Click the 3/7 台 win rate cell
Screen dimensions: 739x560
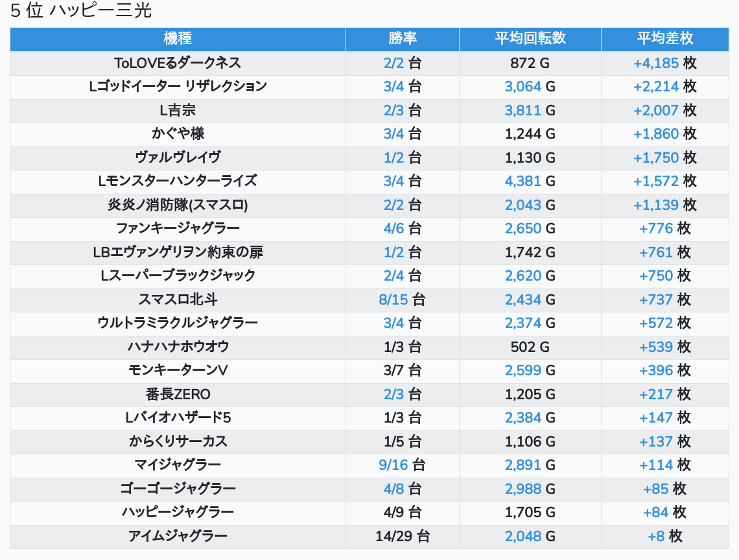click(x=403, y=371)
